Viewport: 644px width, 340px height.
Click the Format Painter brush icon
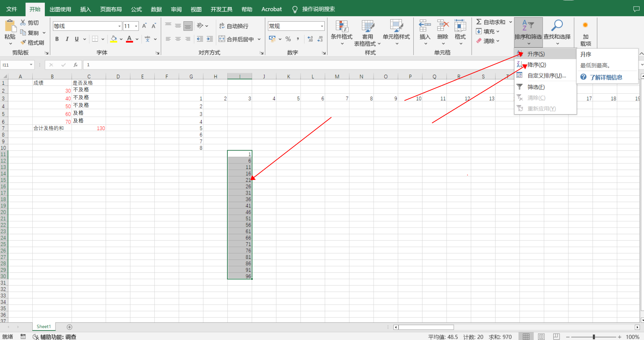point(24,43)
